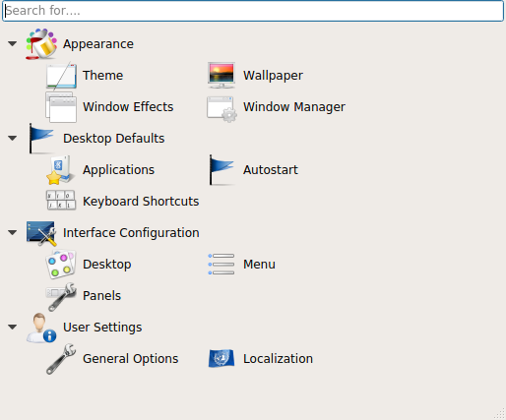Click the User Settings person icon

click(41, 328)
